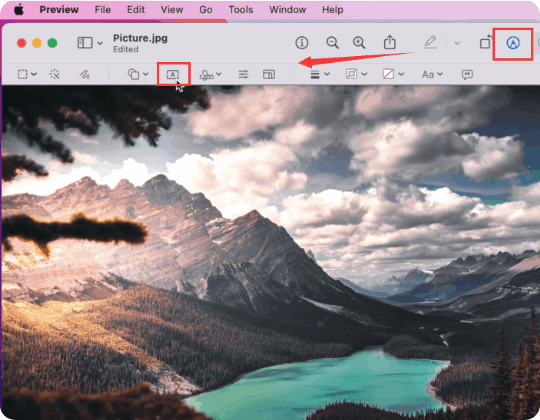Toggle the Markup toolbar button
The image size is (540, 420).
tap(513, 43)
